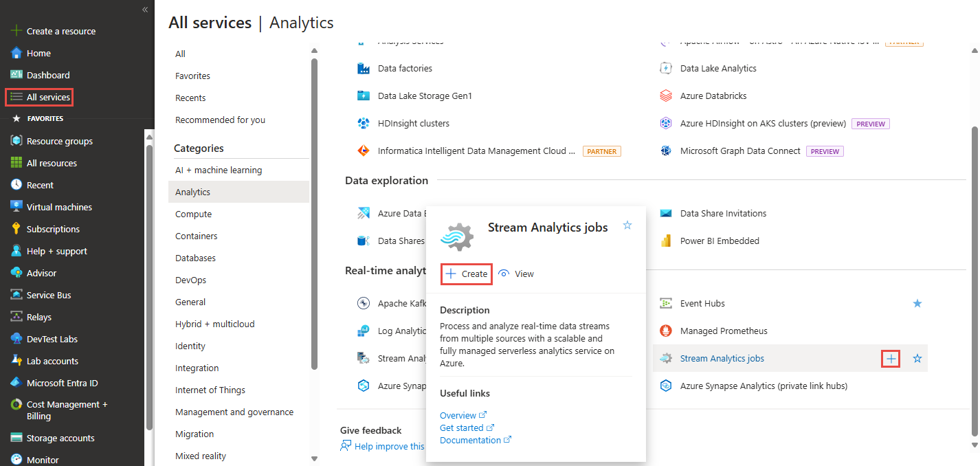Screen dimensions: 980x466
Task: Favorite Stream Analytics jobs row star
Action: (917, 358)
